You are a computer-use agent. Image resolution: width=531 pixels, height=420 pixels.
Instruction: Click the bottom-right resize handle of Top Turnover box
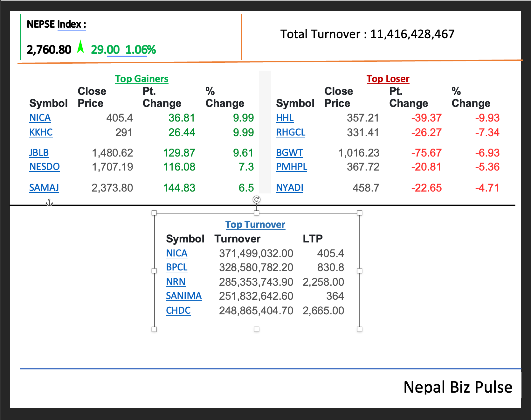(x=360, y=329)
